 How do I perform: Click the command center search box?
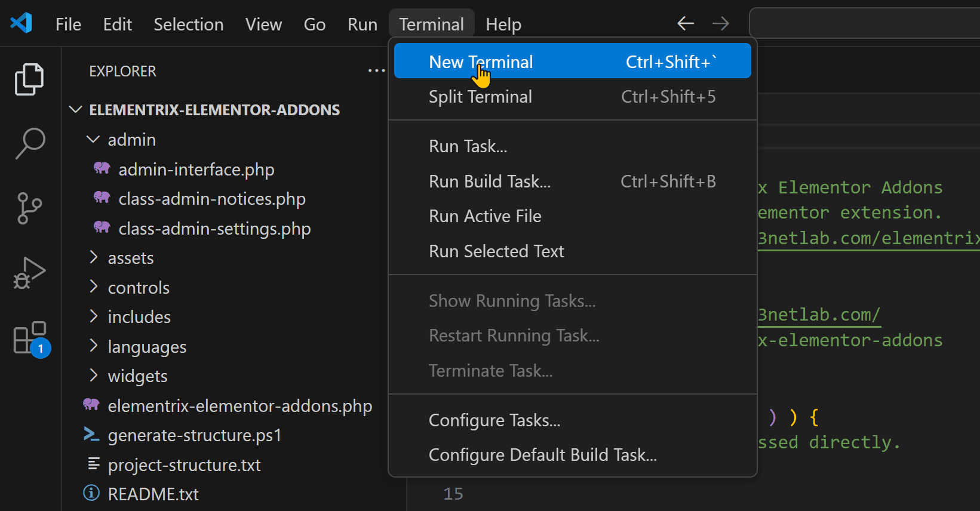[x=864, y=23]
